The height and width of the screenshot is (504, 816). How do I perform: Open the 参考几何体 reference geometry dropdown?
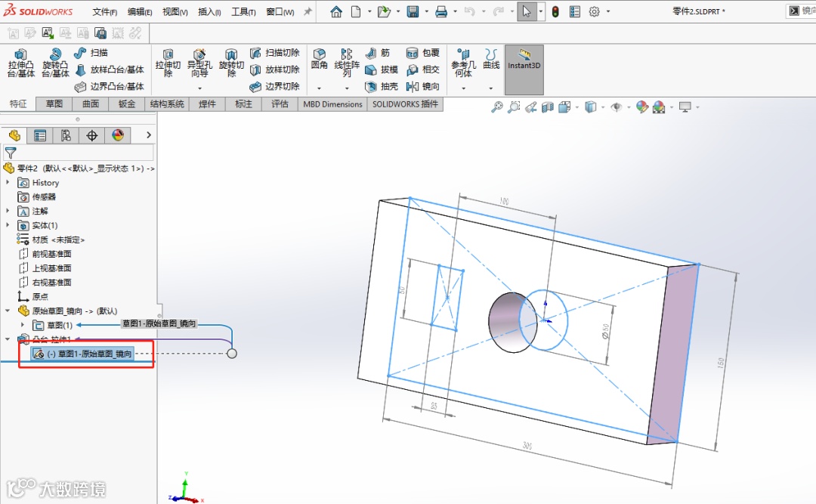tap(463, 88)
